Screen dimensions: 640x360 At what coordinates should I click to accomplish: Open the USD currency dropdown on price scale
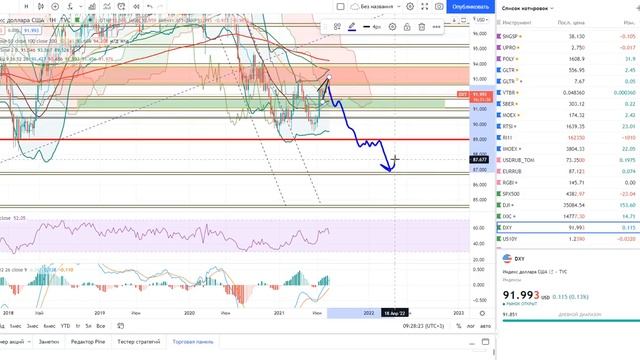(482, 20)
